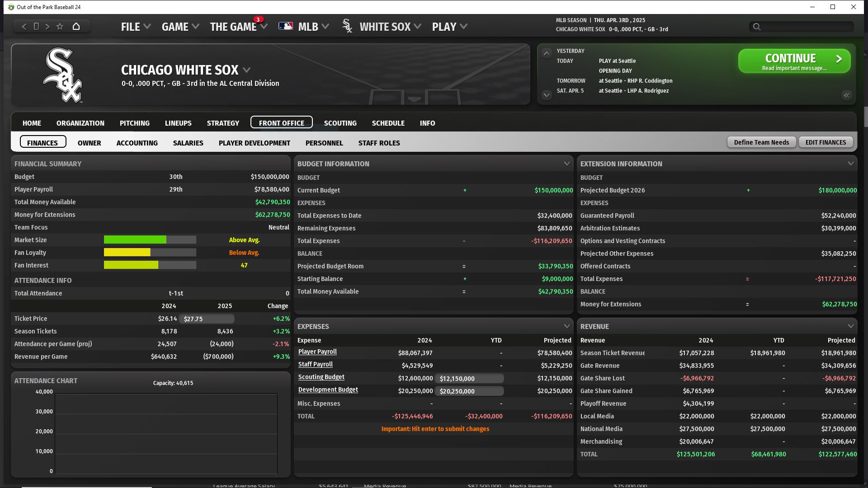
Task: Open the Expenses panel chevron
Action: click(x=566, y=326)
